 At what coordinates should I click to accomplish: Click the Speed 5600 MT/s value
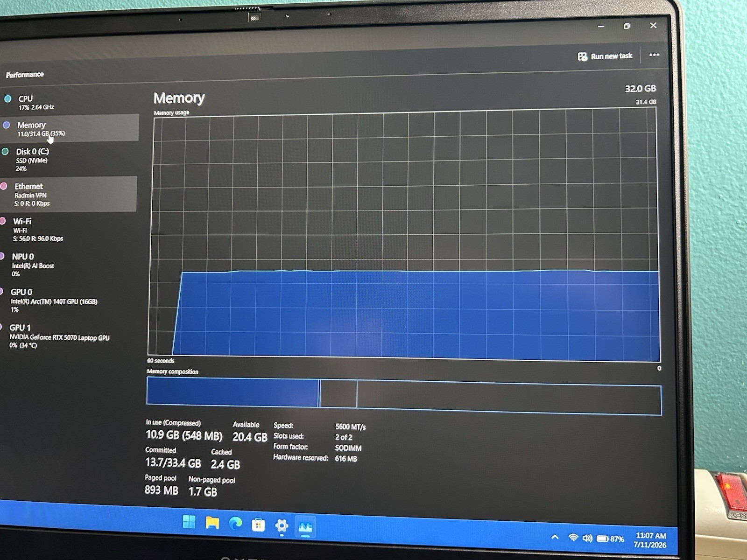(x=350, y=427)
